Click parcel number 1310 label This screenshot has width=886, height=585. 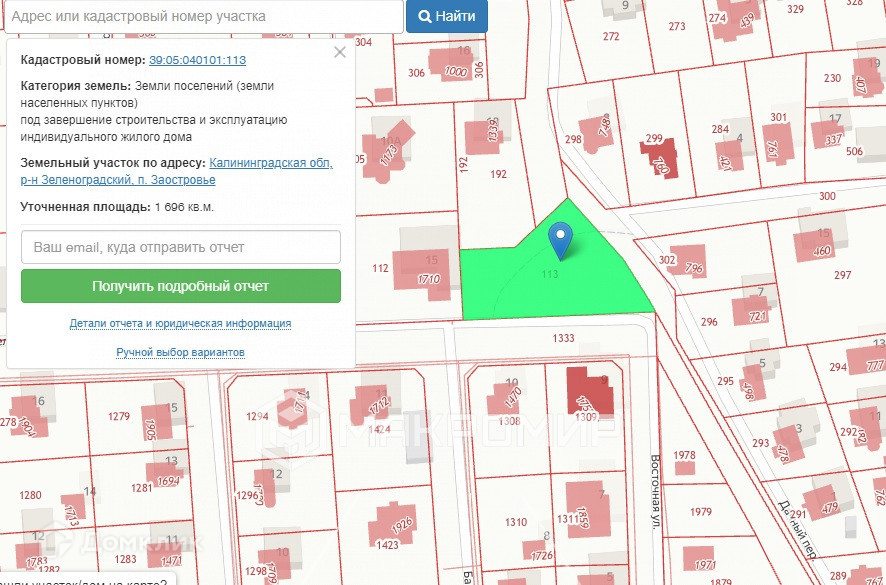[x=516, y=522]
